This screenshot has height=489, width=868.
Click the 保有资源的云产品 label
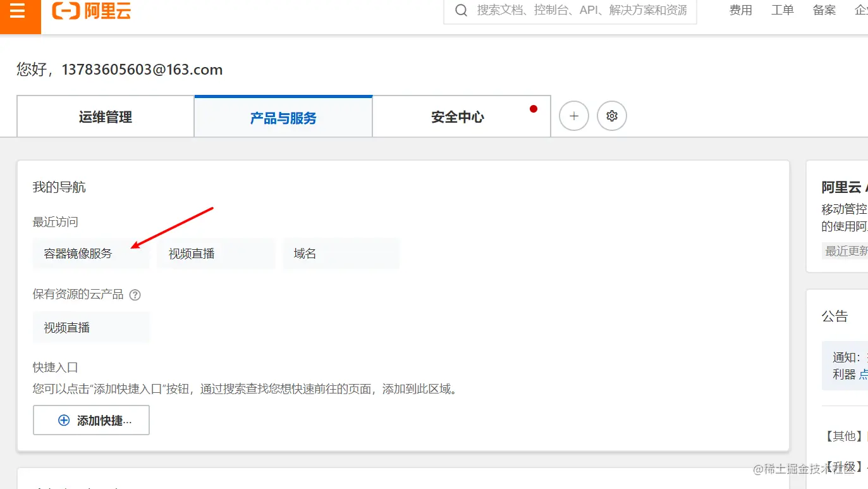pyautogui.click(x=78, y=294)
